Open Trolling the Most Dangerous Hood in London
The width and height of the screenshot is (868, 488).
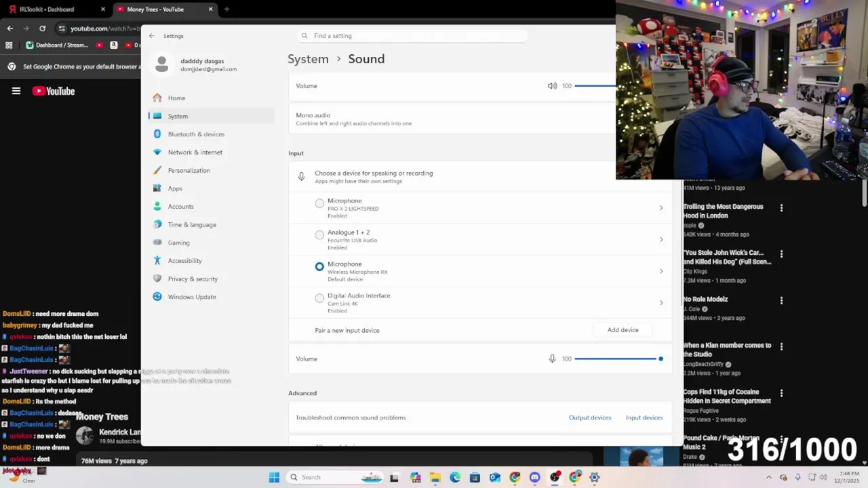pos(724,211)
